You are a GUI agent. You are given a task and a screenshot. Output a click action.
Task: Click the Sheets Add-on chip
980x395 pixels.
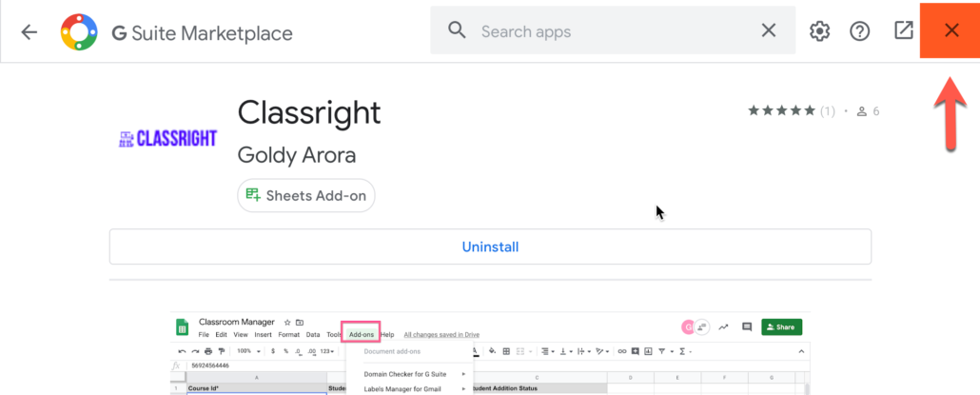306,196
